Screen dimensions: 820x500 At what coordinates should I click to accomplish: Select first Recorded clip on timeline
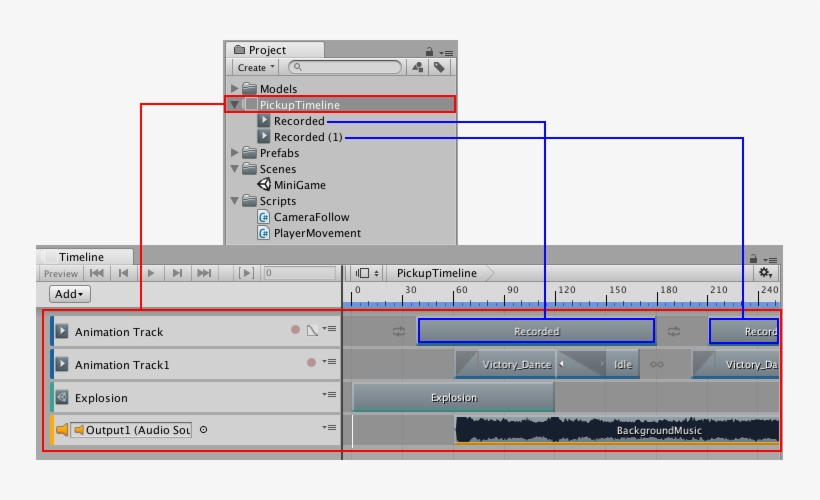click(537, 331)
